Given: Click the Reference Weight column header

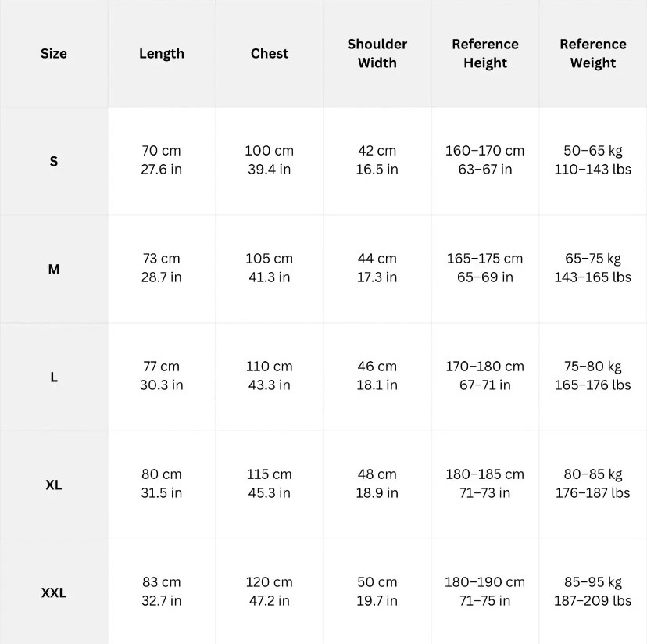Looking at the screenshot, I should coord(593,54).
